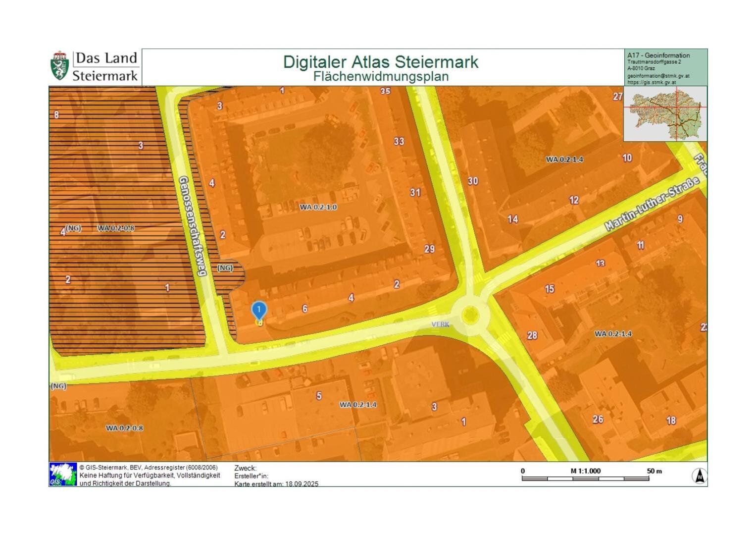
Task: Click the roundabout center on the map
Action: click(470, 315)
